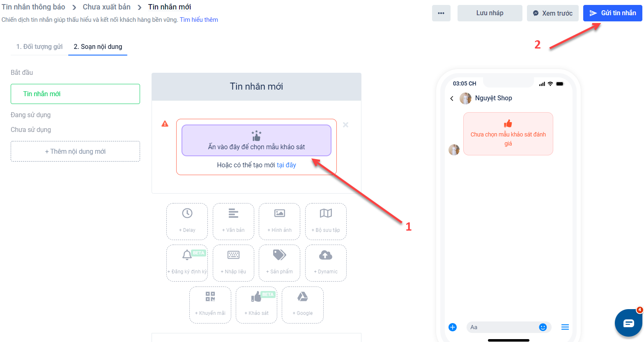644x342 pixels.
Task: Tap the plus icon in phone preview
Action: (x=453, y=327)
